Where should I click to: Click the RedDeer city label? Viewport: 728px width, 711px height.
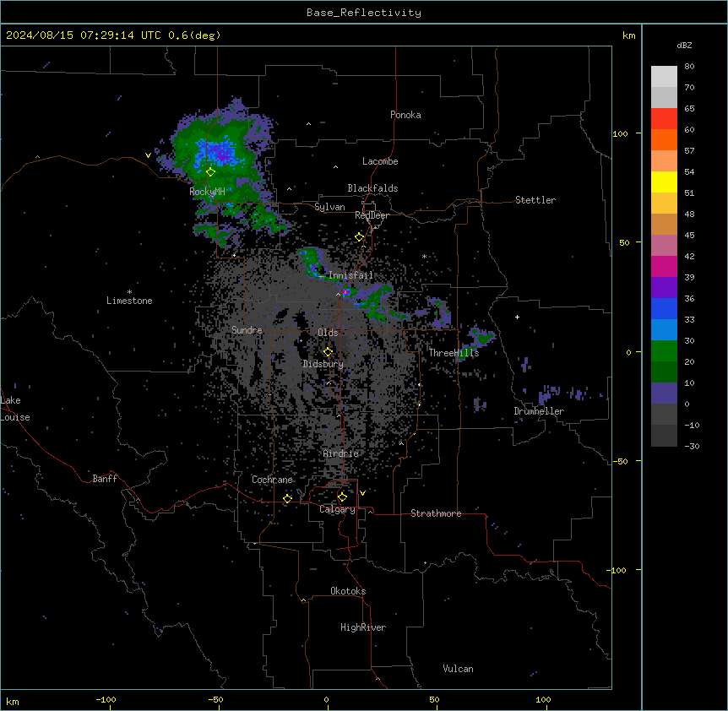click(372, 215)
